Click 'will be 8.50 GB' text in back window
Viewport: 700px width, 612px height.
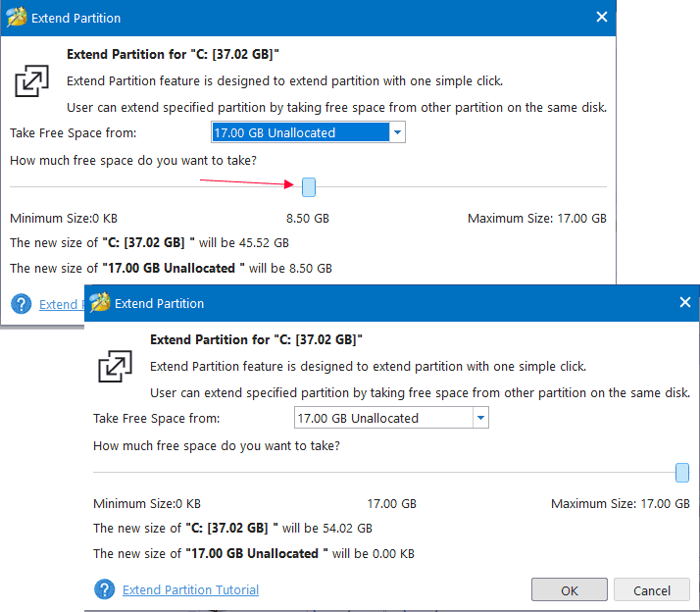[x=290, y=268]
